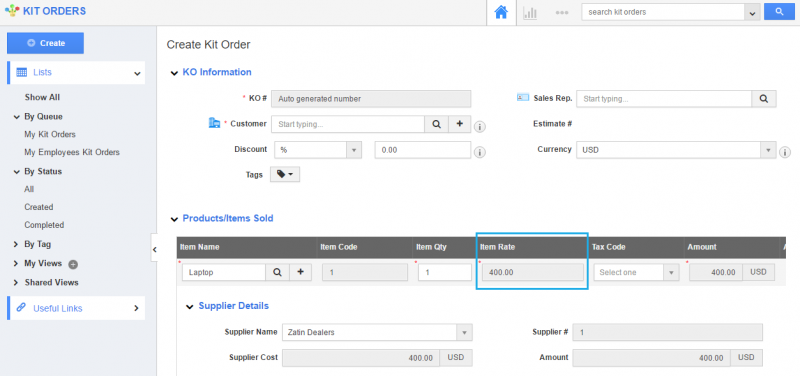Screen dimensions: 800x376
Task: Click the blue search magnifier button
Action: [x=779, y=12]
